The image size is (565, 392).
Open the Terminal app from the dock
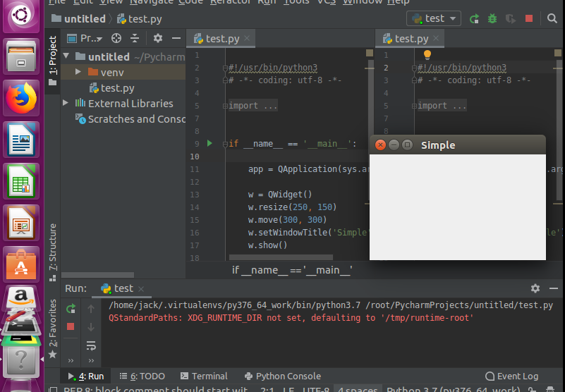pos(21,326)
